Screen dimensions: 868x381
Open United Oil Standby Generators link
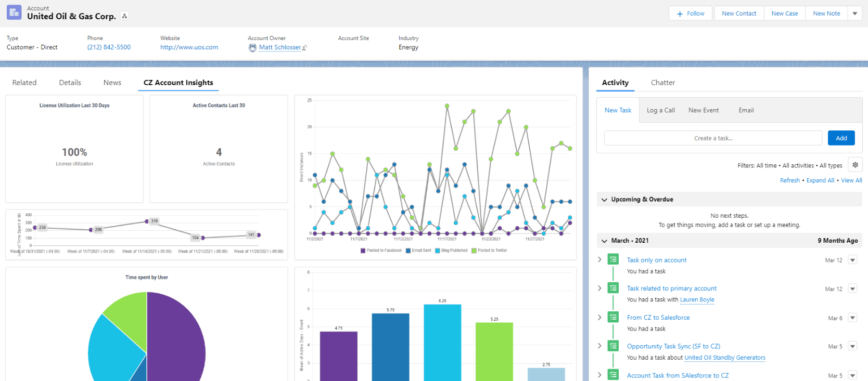click(x=725, y=358)
